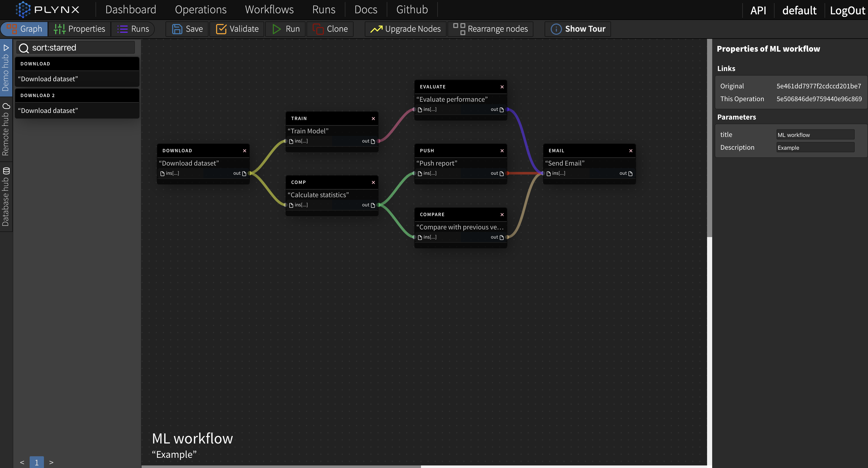Screen dimensions: 868x468
Task: Switch to the Runs view toggle
Action: point(133,29)
